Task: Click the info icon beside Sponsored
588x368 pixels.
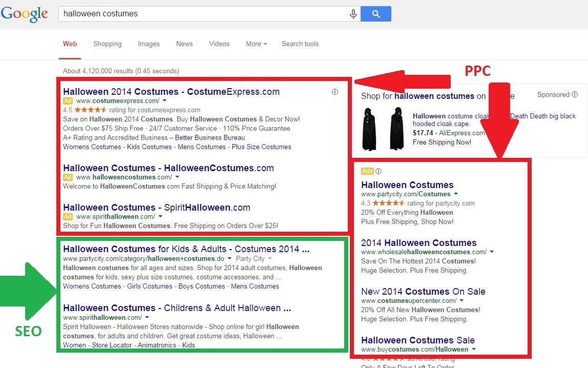Action: (x=575, y=95)
